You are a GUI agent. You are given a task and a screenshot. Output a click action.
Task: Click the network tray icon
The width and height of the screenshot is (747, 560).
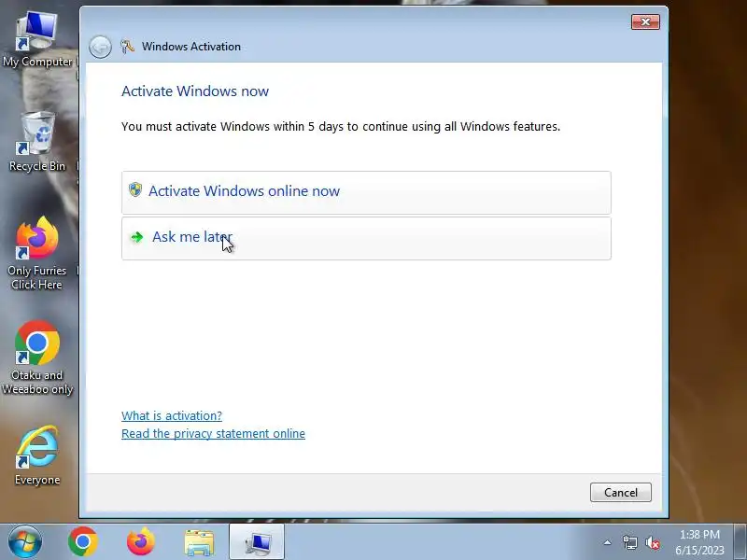pyautogui.click(x=629, y=542)
